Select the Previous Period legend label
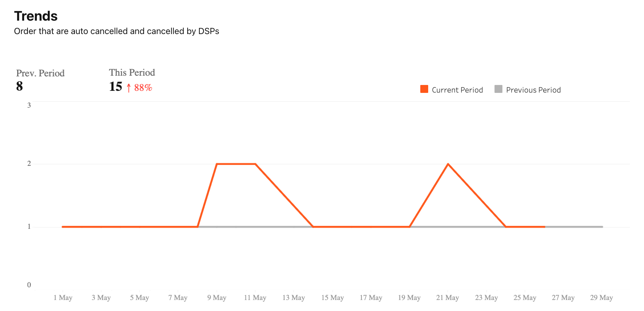The height and width of the screenshot is (311, 644). pos(533,90)
